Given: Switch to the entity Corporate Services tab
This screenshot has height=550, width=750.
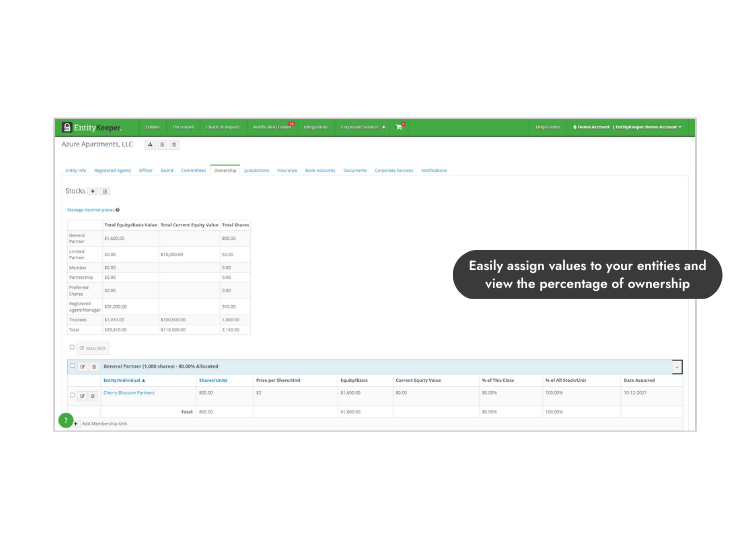Looking at the screenshot, I should 394,170.
